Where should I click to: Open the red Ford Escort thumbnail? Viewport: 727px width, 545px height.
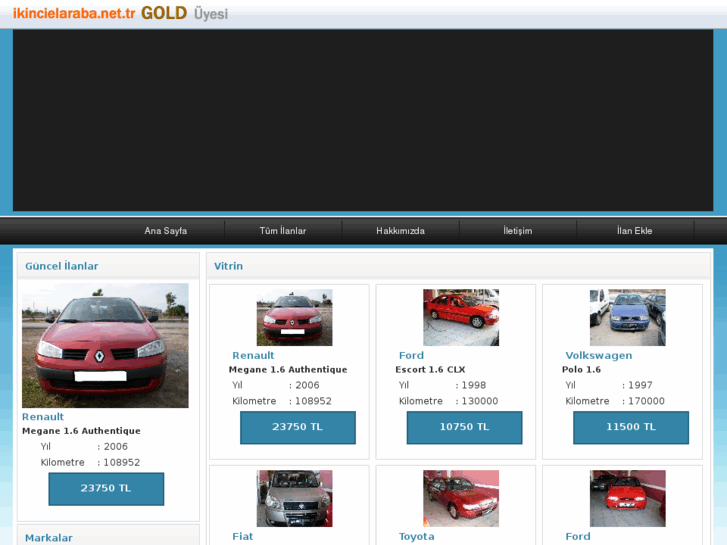tap(461, 317)
